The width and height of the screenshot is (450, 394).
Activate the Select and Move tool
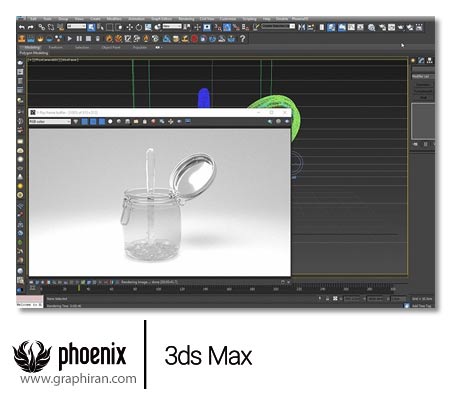129,27
